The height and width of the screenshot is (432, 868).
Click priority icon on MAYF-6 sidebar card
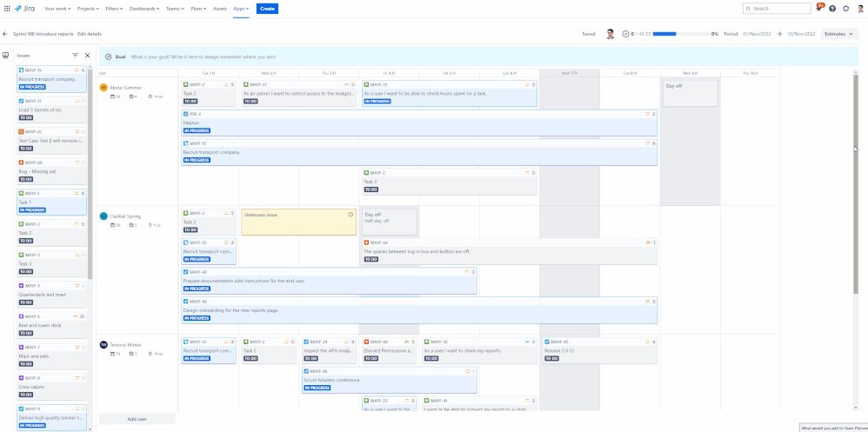click(x=76, y=316)
